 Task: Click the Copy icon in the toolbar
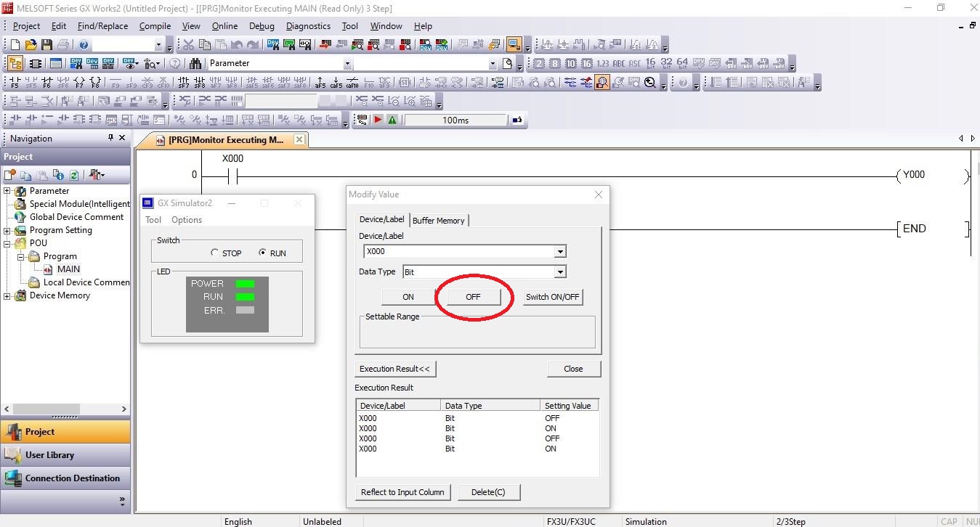(x=204, y=45)
